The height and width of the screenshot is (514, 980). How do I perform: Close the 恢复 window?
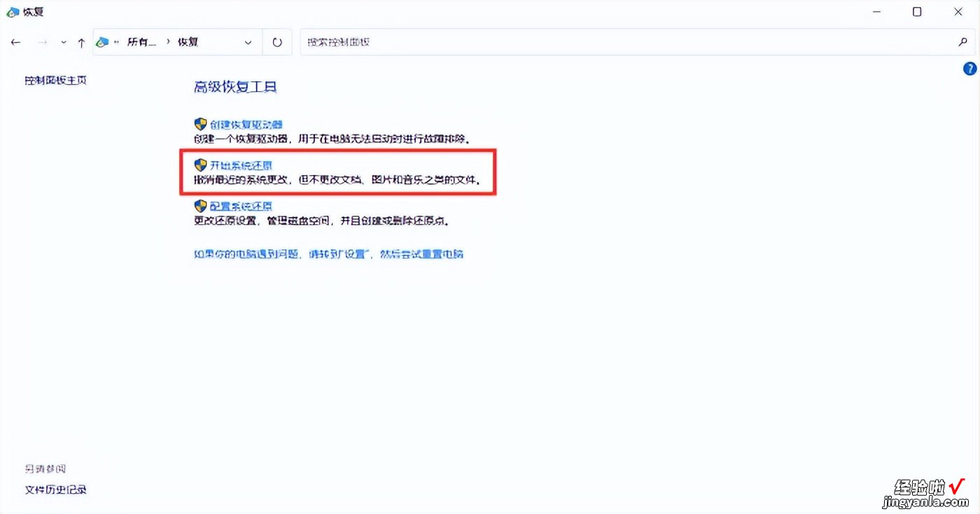tap(958, 12)
